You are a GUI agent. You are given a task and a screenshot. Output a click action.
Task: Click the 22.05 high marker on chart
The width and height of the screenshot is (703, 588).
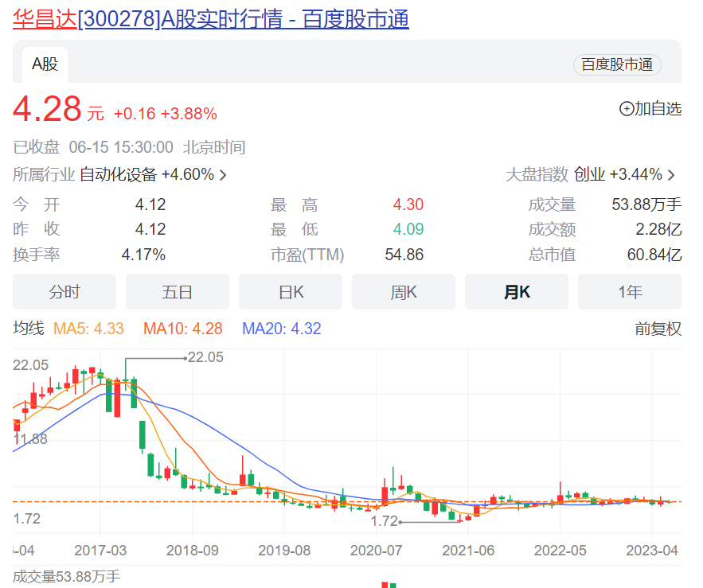[x=205, y=357]
